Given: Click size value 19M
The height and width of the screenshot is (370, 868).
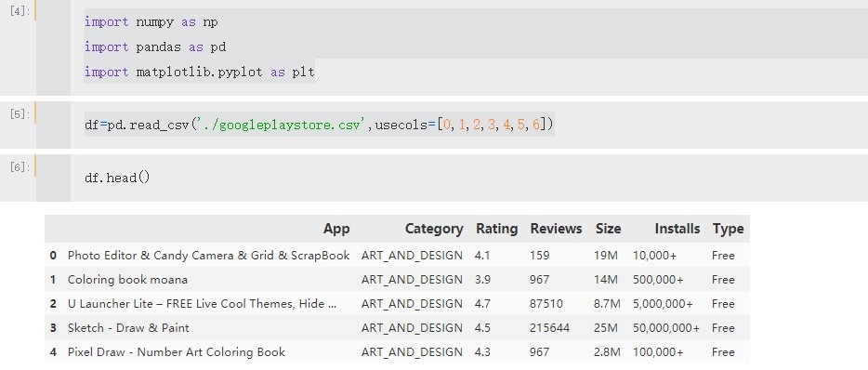Looking at the screenshot, I should tap(606, 256).
